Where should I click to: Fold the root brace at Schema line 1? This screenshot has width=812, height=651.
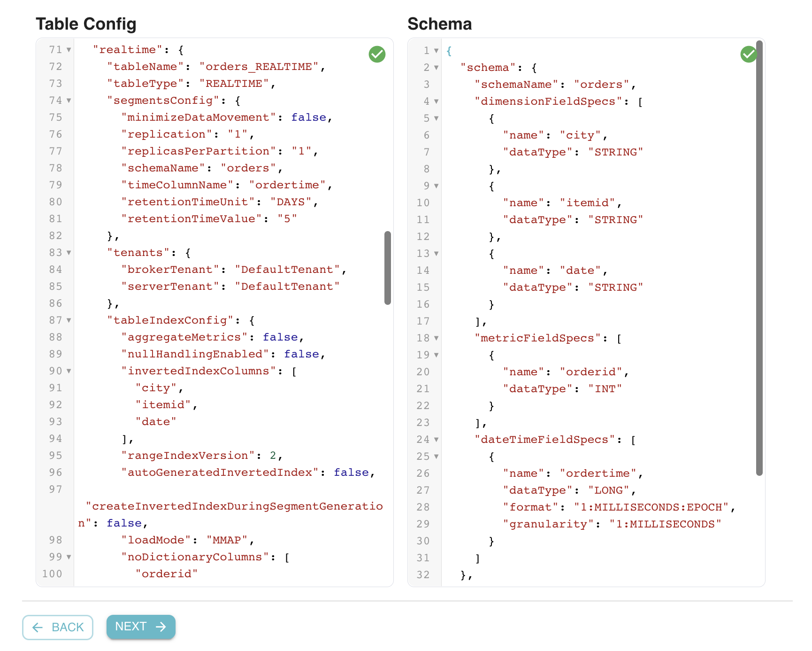tap(437, 51)
